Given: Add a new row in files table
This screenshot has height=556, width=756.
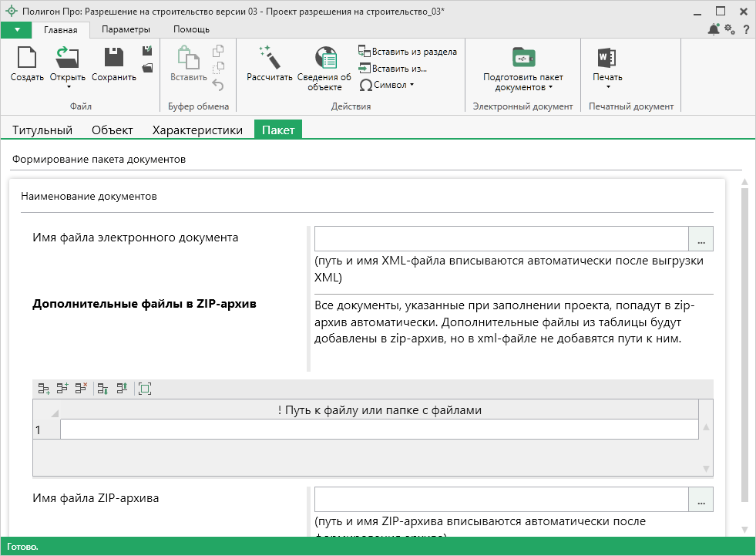Looking at the screenshot, I should 44,389.
